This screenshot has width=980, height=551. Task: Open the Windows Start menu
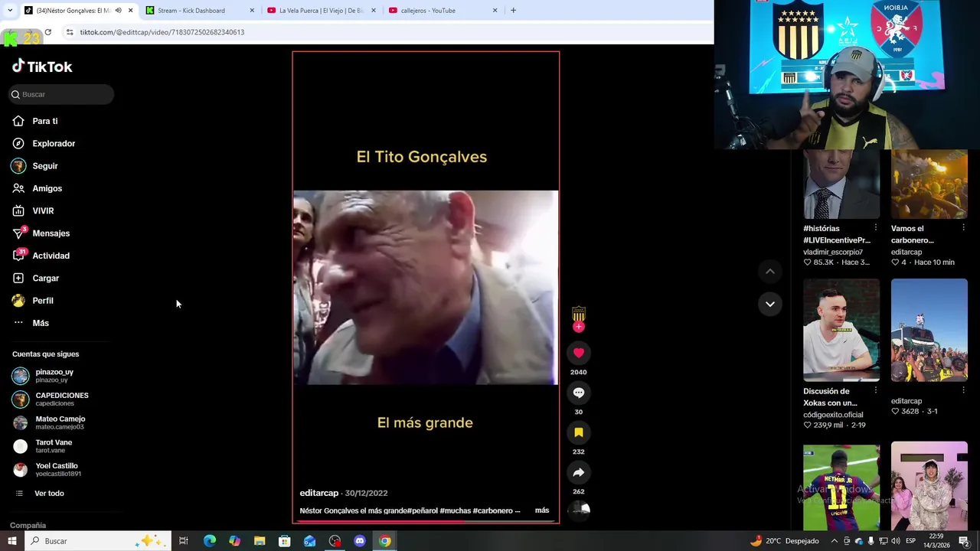11,541
